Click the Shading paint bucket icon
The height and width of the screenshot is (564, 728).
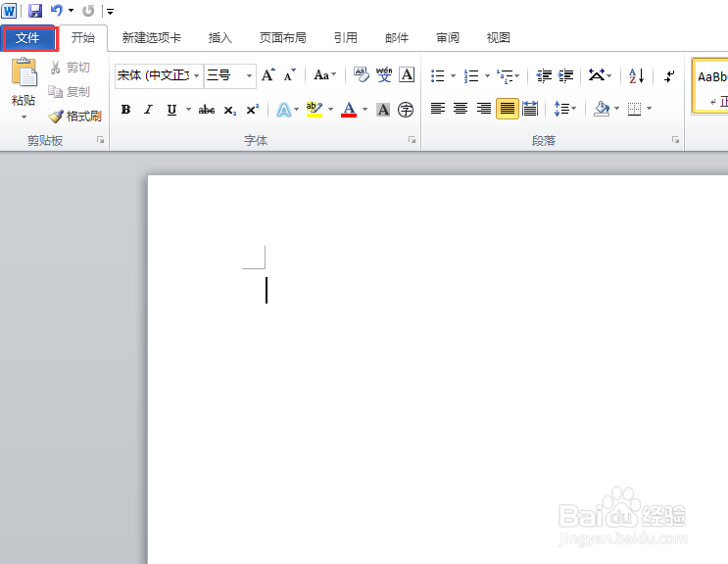(602, 109)
